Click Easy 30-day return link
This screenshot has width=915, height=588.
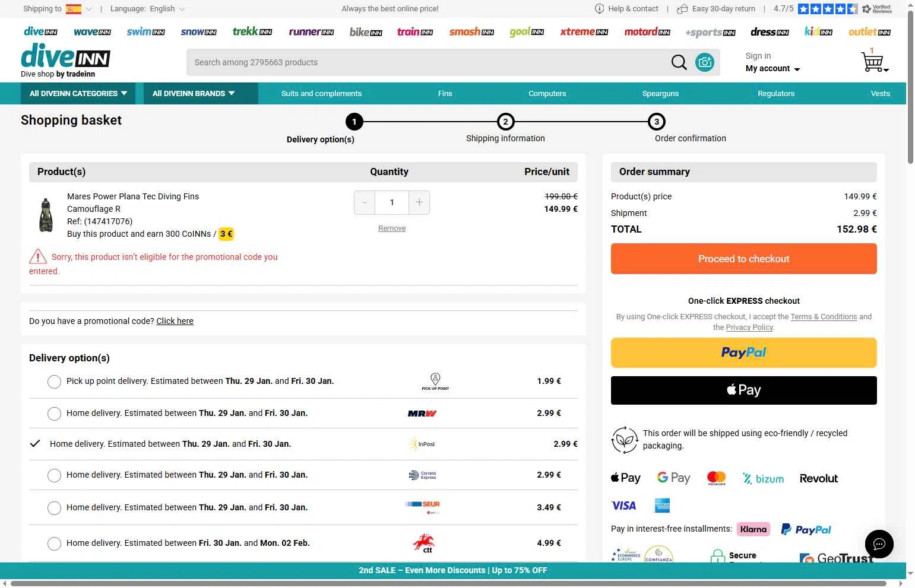tap(716, 9)
